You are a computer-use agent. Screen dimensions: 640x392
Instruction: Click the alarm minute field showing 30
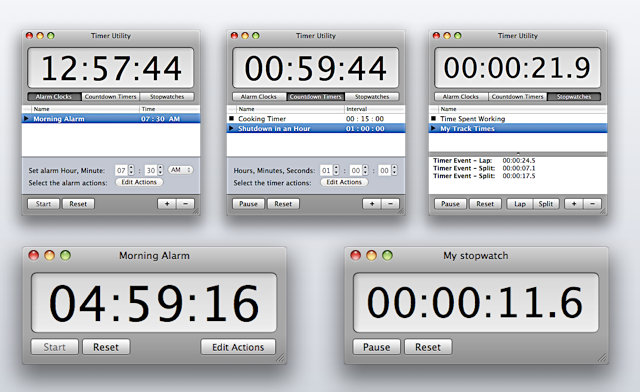tap(151, 170)
